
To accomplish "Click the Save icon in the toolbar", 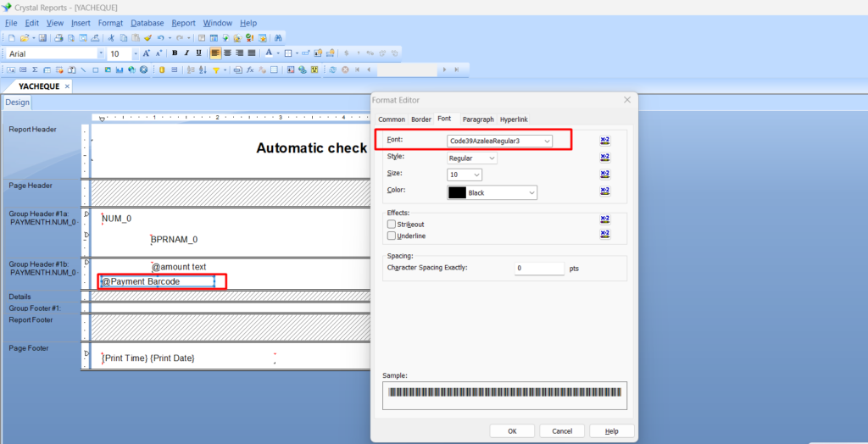I will pos(42,38).
